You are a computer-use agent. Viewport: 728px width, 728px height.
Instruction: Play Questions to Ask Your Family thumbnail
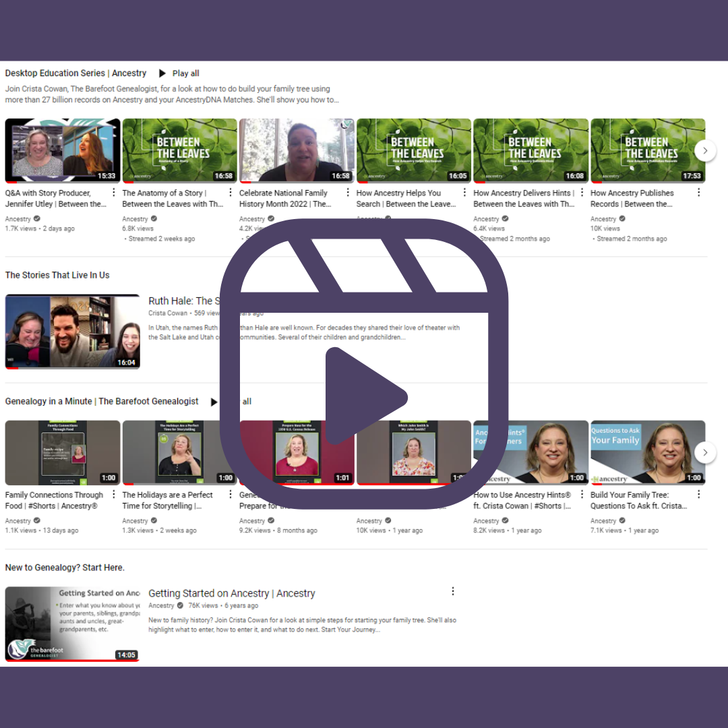click(648, 453)
